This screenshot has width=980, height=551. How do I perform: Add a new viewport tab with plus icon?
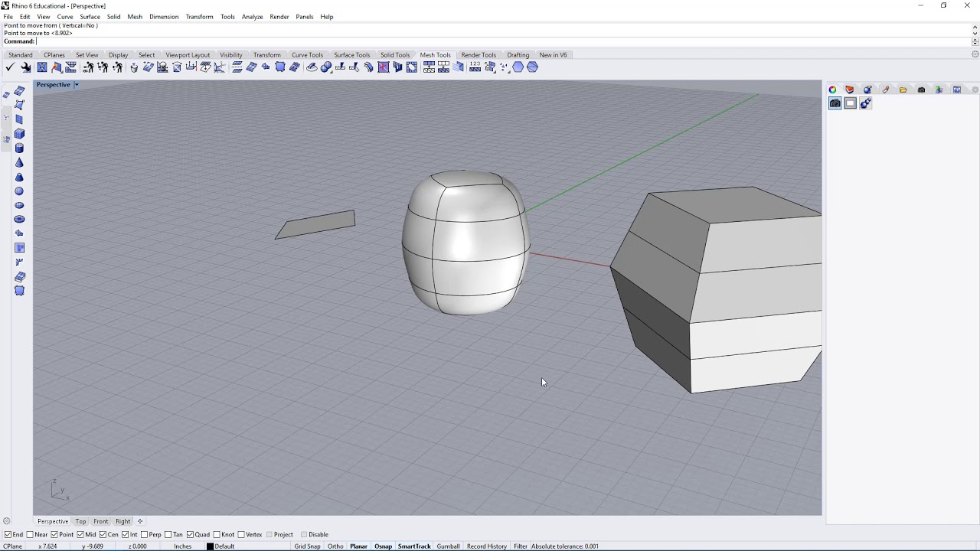(x=140, y=521)
